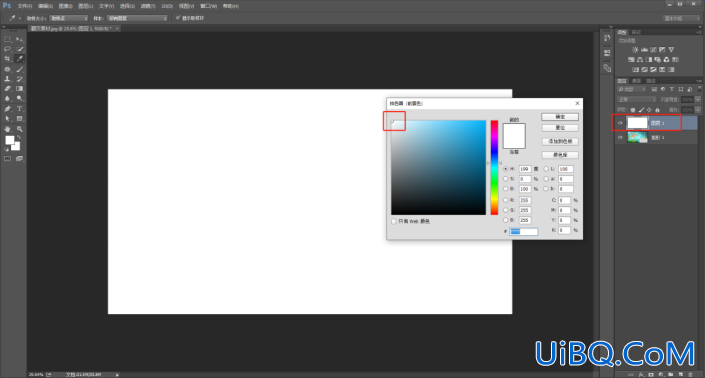Switch to the Paths panel tab

tap(651, 81)
